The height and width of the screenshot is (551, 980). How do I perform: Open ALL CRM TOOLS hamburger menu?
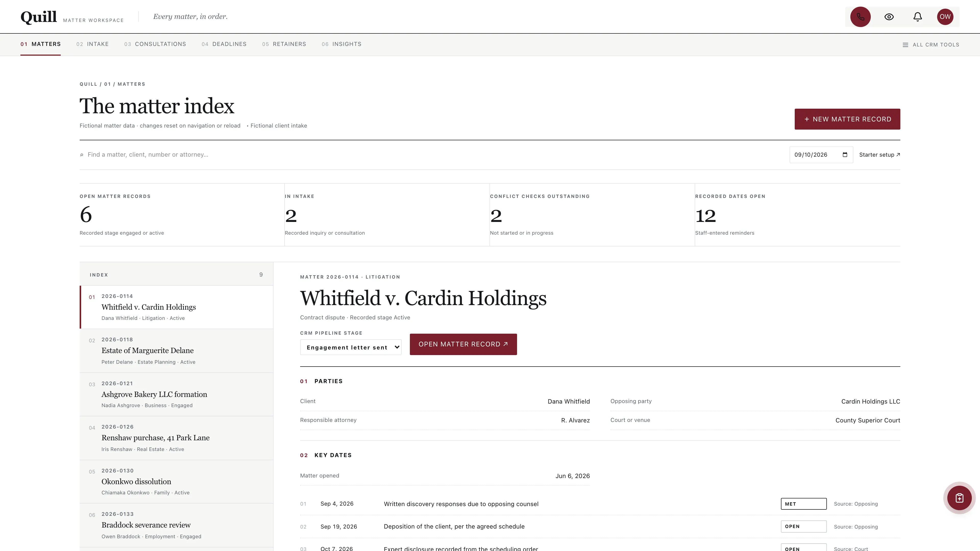[x=931, y=45]
